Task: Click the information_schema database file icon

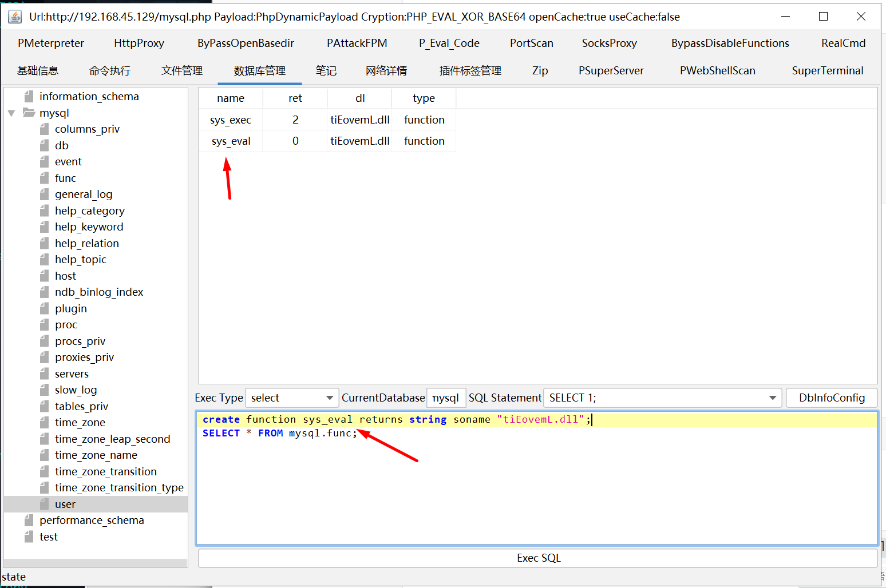Action: (x=29, y=96)
